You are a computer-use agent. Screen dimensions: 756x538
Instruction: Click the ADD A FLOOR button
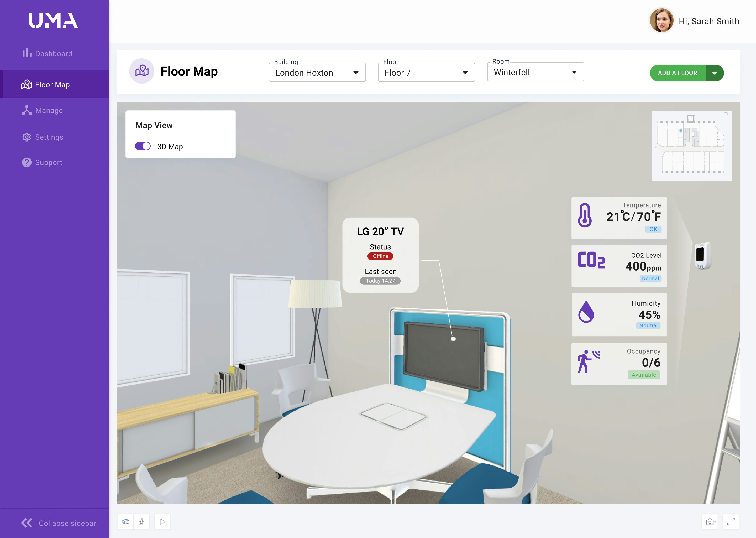coord(677,73)
